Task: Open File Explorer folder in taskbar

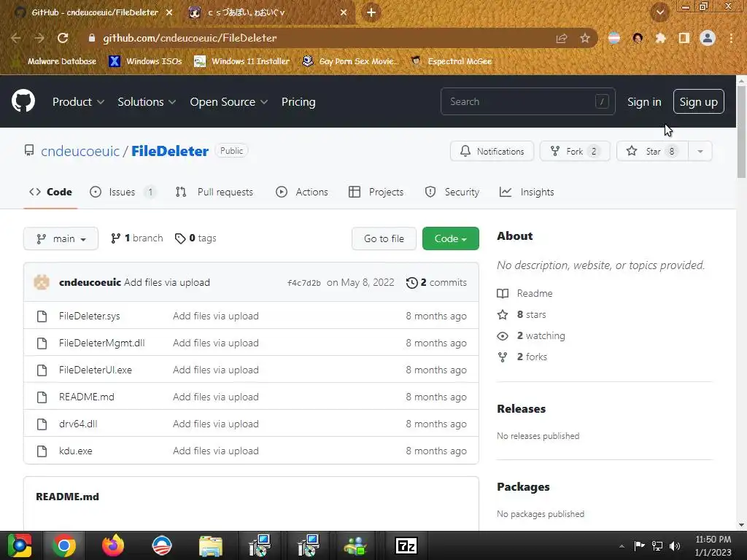Action: point(211,545)
